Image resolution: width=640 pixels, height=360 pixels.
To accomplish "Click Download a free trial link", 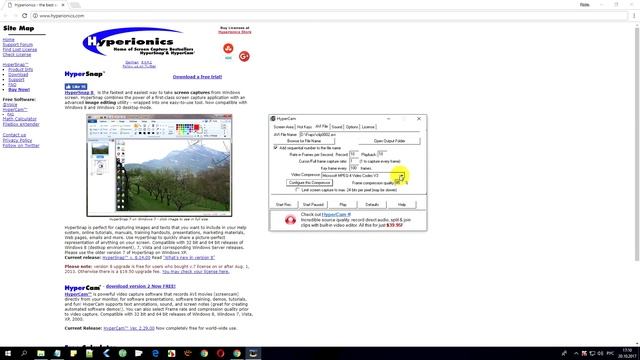I will point(197,77).
